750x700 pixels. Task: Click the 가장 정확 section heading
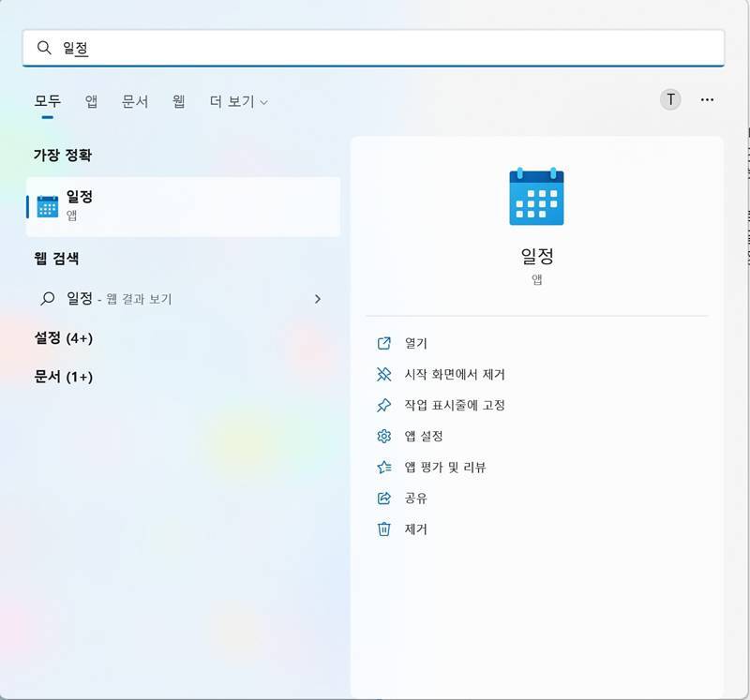pyautogui.click(x=63, y=155)
